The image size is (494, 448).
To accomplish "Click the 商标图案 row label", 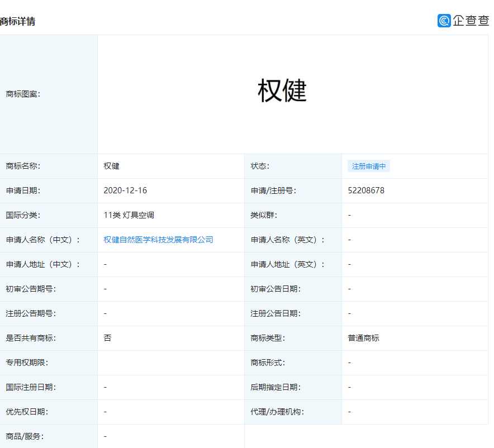I will tap(23, 94).
